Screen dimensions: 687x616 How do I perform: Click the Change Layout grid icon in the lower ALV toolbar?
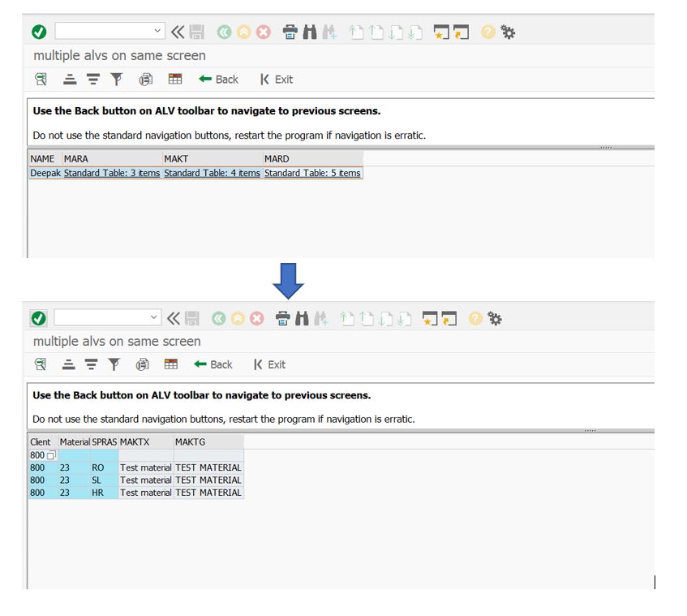[x=170, y=364]
